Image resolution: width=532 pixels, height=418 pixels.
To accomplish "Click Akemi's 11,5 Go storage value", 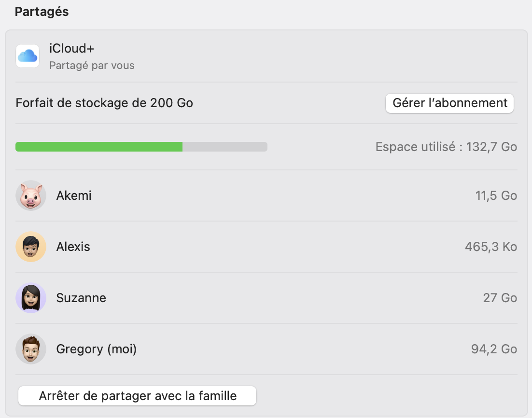I will [x=496, y=195].
